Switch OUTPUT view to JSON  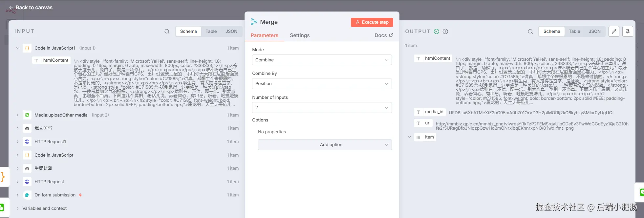click(x=594, y=32)
